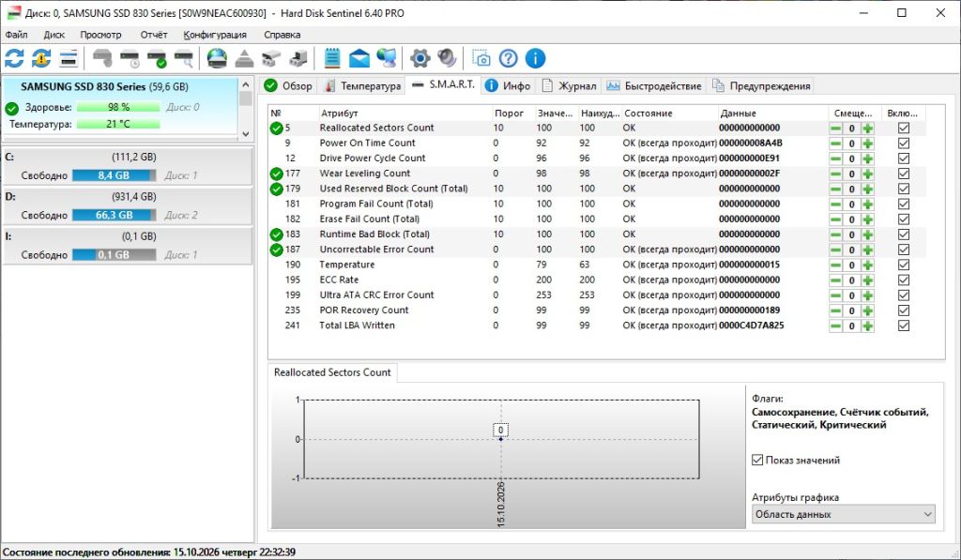Uncheck the Reallocated Sectors Count row checkbox
Screen dimensions: 961x560
tap(904, 129)
